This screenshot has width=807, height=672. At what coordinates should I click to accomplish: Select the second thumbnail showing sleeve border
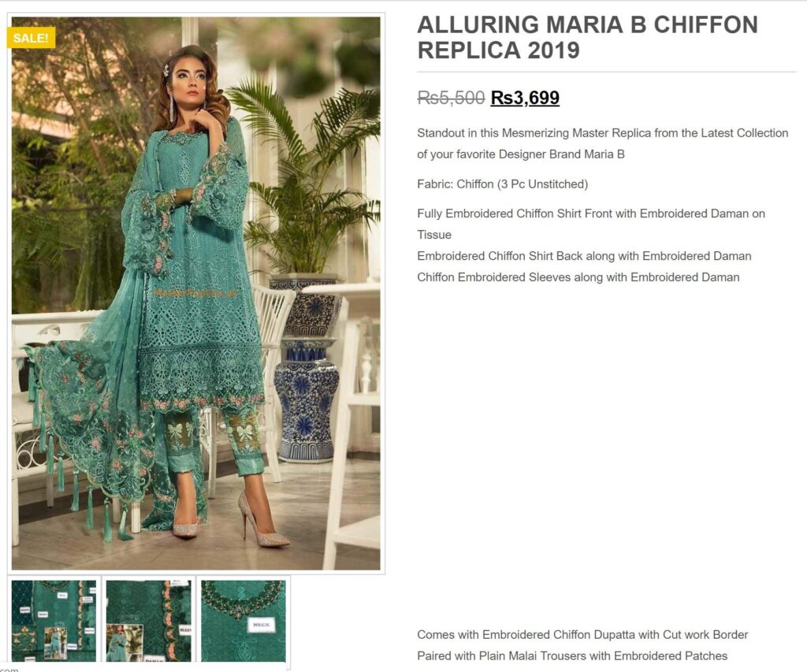coord(149,621)
